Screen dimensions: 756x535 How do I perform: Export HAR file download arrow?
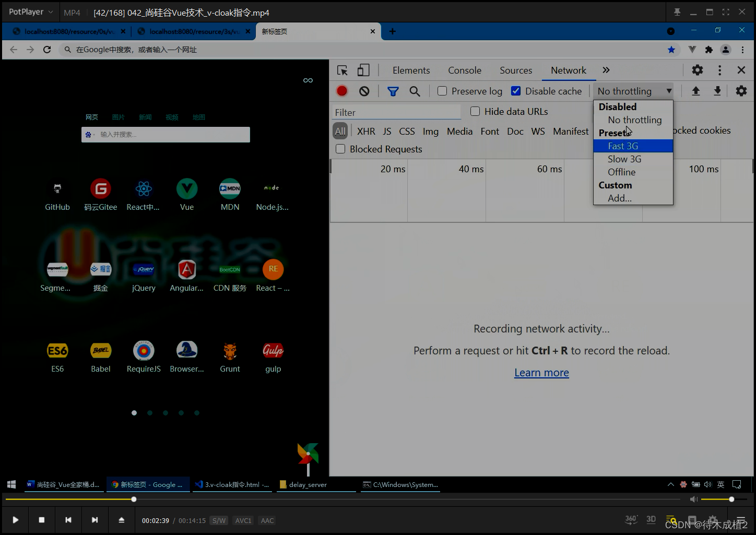tap(717, 91)
